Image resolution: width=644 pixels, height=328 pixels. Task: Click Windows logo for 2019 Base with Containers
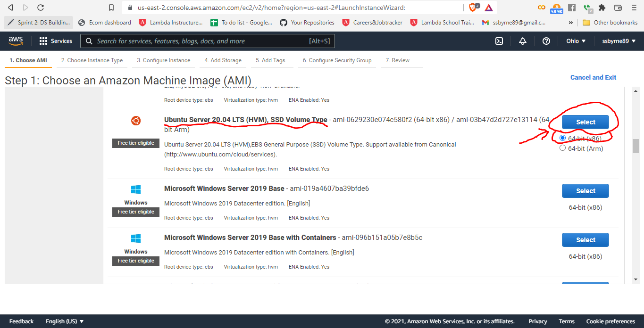(136, 238)
